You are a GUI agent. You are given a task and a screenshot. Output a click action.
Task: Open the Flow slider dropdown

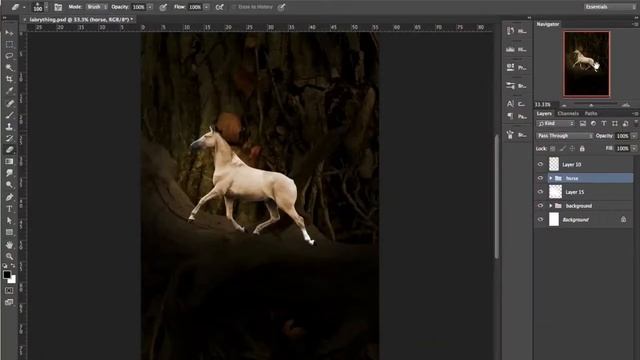[207, 7]
